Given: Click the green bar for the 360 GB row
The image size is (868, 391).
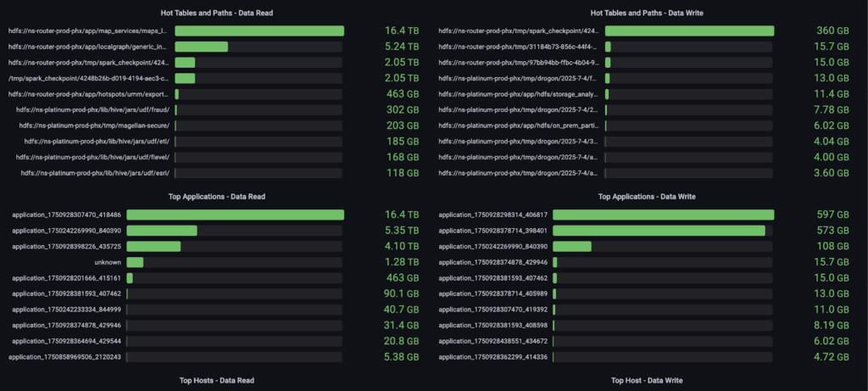Looking at the screenshot, I should (x=689, y=31).
